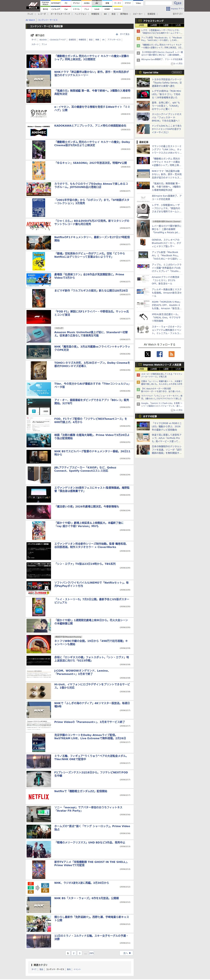The width and height of the screenshot is (210, 980).
Task: Follow AV Watch on X
Action: (148, 354)
